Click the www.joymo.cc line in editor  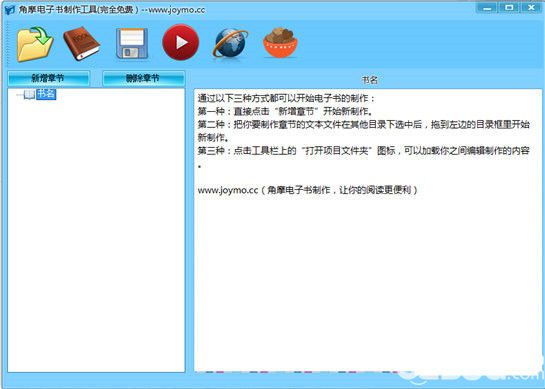pos(308,190)
